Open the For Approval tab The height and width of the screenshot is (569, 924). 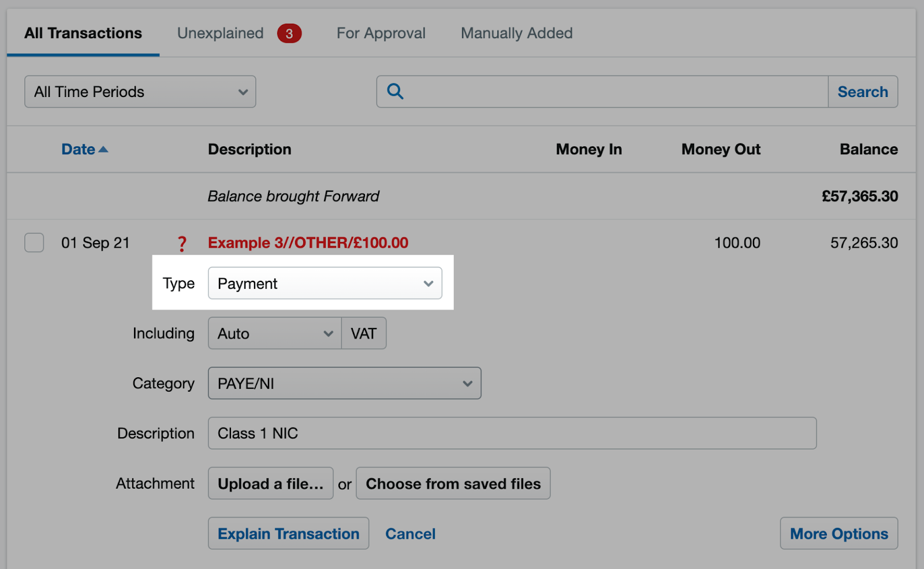pos(381,34)
